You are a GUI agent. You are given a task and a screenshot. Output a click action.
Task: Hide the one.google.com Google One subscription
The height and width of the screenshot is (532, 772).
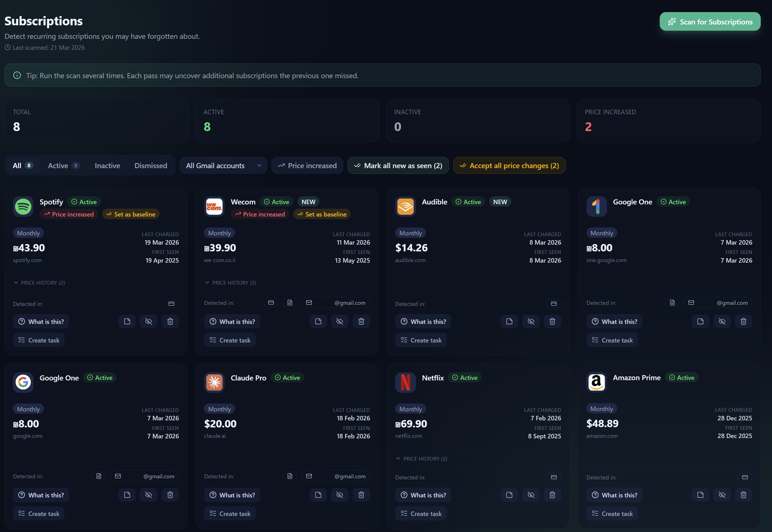click(722, 321)
